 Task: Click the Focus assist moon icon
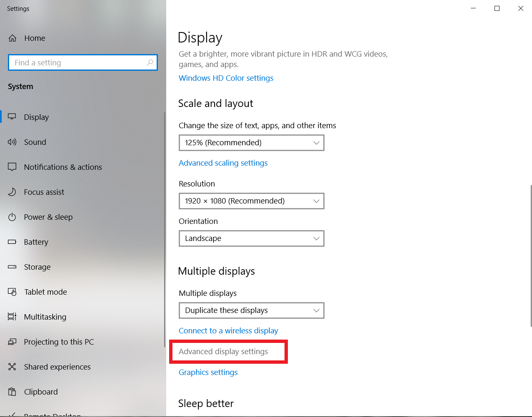(x=12, y=192)
